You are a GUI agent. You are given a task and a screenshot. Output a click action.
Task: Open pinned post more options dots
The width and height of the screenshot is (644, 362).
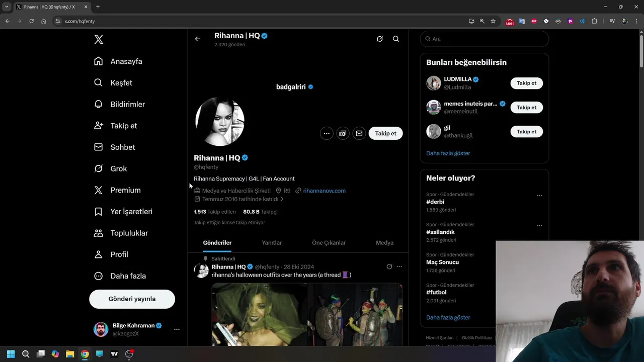click(x=399, y=267)
